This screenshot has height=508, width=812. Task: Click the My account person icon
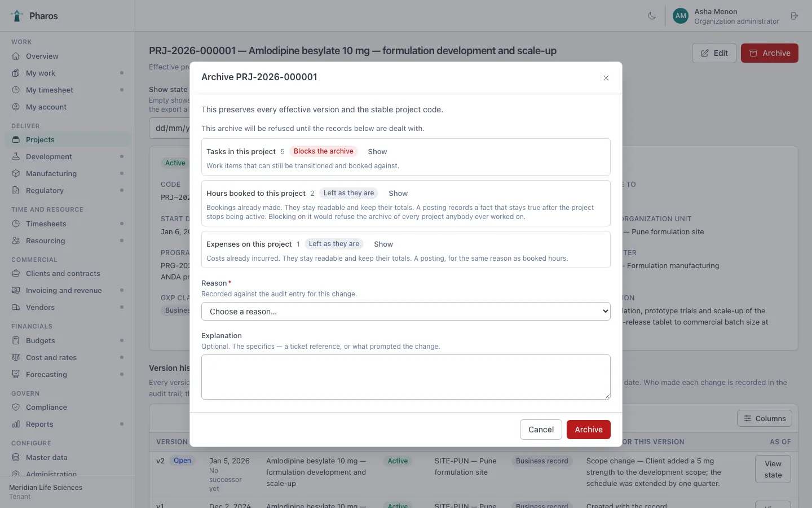point(16,107)
